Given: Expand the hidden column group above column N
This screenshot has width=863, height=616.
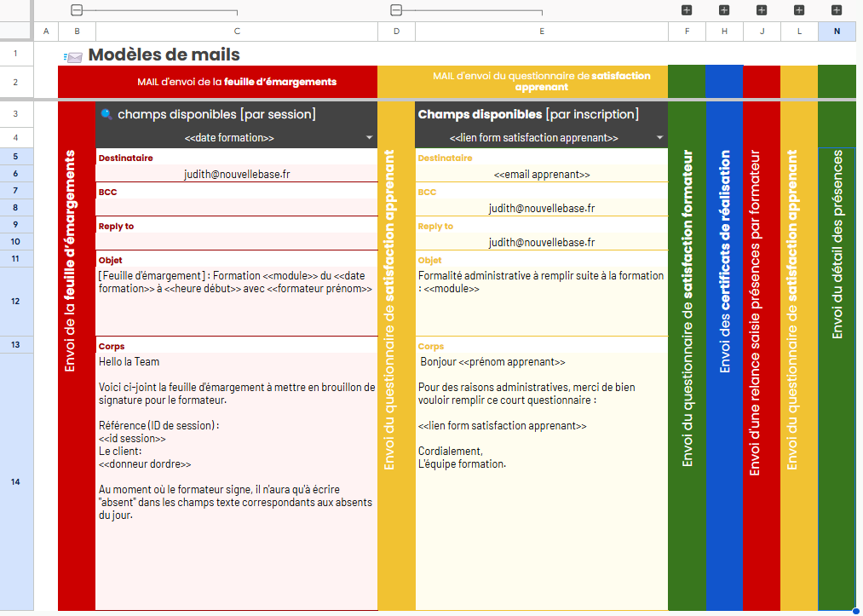Looking at the screenshot, I should [x=837, y=10].
